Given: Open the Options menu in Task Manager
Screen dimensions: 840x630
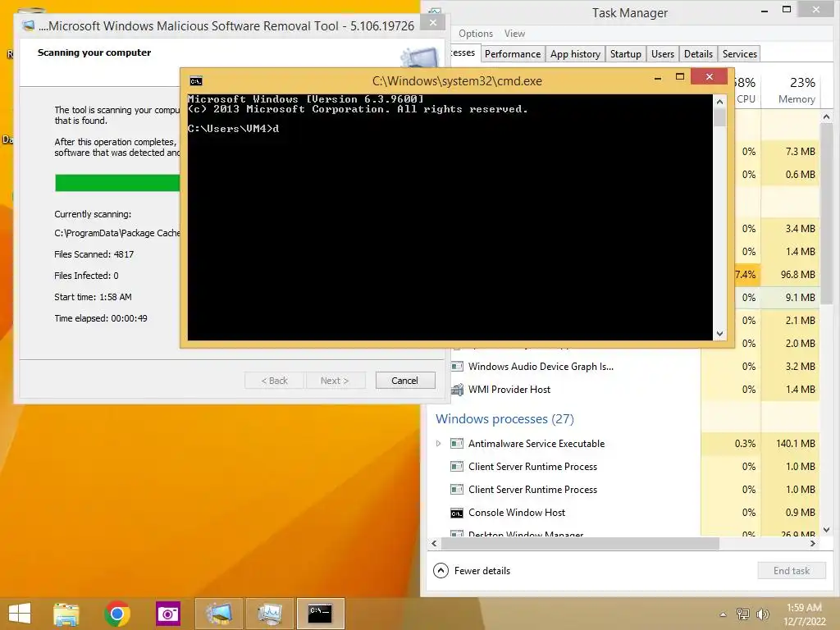Looking at the screenshot, I should (x=475, y=33).
